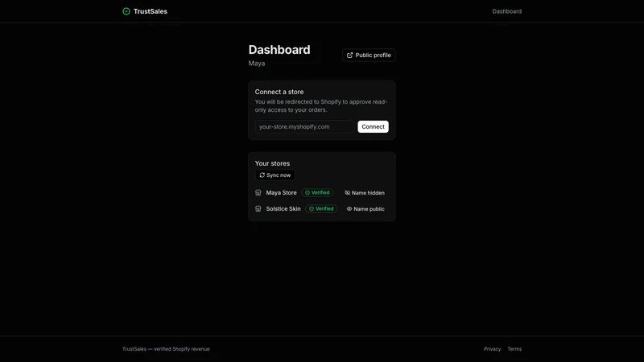Click the Maya username under Dashboard
Screen dimensions: 644x362
pyautogui.click(x=257, y=64)
